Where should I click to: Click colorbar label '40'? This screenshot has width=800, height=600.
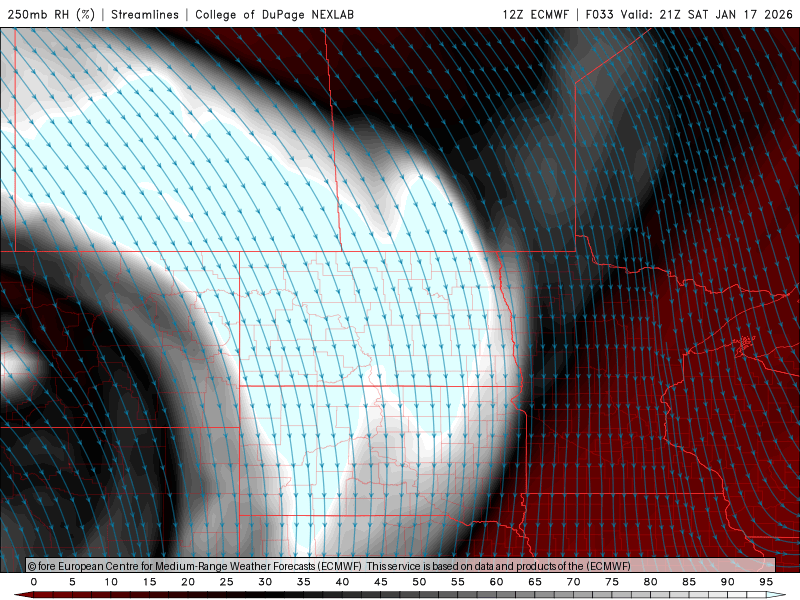pyautogui.click(x=342, y=582)
